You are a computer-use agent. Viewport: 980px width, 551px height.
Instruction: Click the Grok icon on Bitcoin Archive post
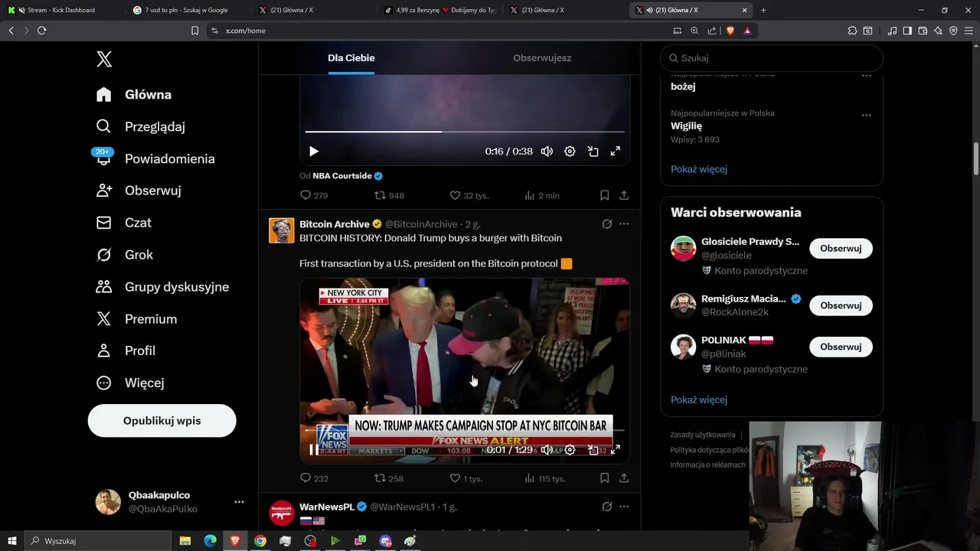(606, 224)
